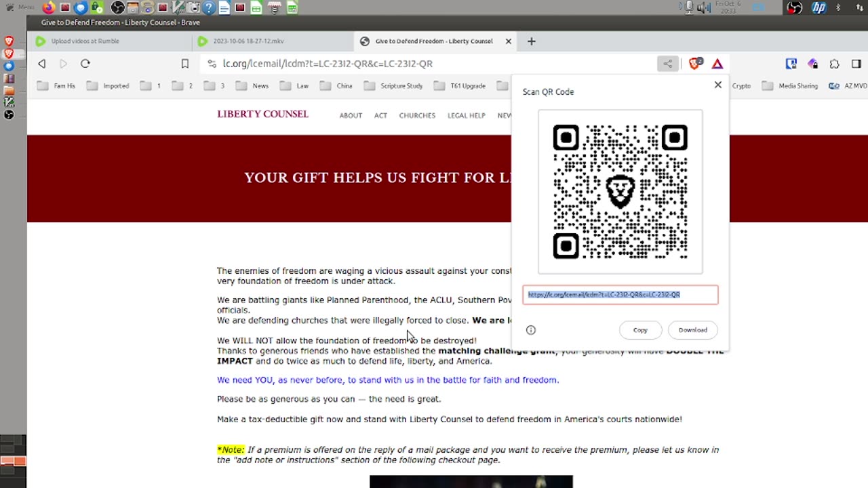The width and height of the screenshot is (868, 488).
Task: Open Imported bookmarks folder
Action: coord(108,86)
